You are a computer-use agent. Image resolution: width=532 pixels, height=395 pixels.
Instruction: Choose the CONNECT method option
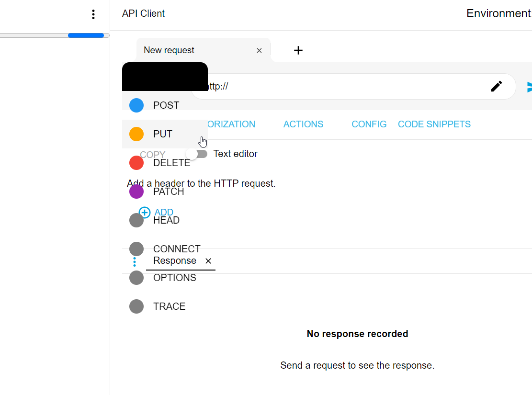pyautogui.click(x=165, y=249)
